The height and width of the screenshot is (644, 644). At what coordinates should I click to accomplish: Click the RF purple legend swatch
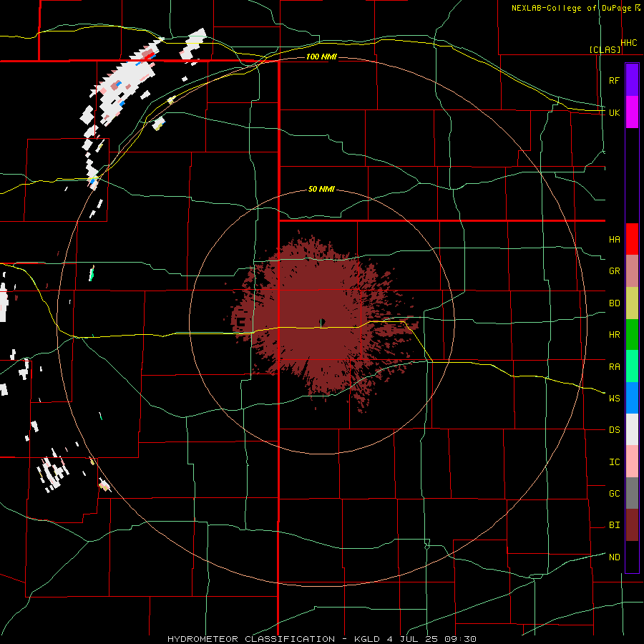pyautogui.click(x=632, y=80)
